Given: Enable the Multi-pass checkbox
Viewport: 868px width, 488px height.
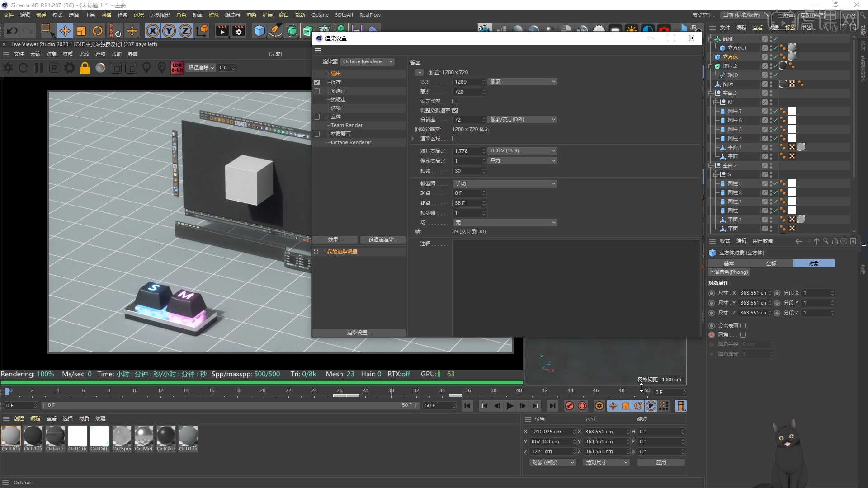Looking at the screenshot, I should pos(316,91).
